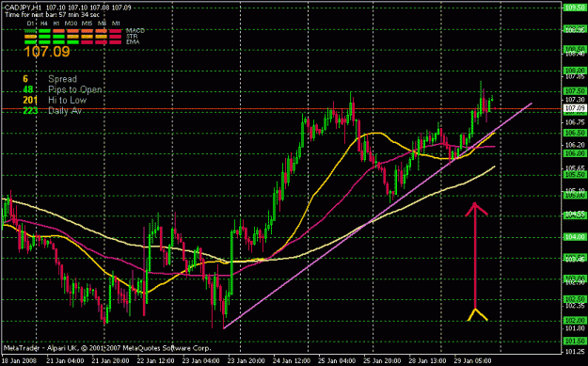This screenshot has height=366, width=588.
Task: Click the EMA signal bar for M1
Action: click(116, 42)
